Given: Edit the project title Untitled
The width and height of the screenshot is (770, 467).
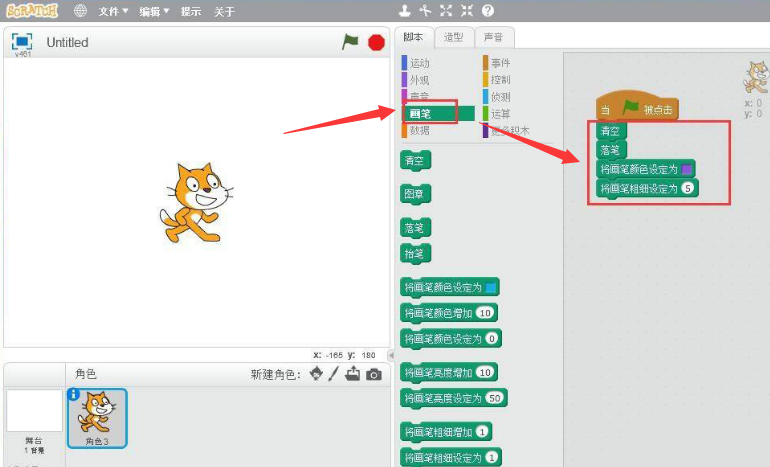Looking at the screenshot, I should click(67, 42).
